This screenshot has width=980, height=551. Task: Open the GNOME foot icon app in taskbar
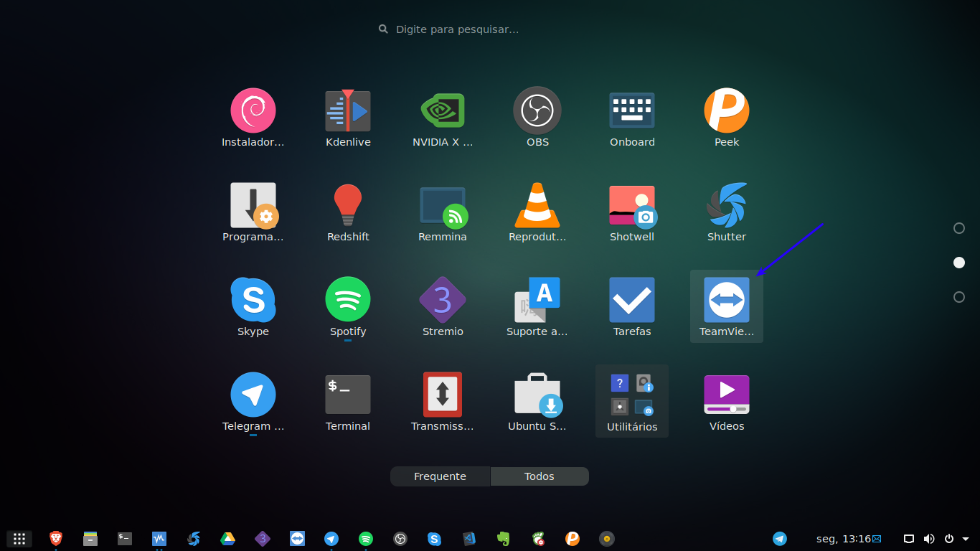(538, 539)
